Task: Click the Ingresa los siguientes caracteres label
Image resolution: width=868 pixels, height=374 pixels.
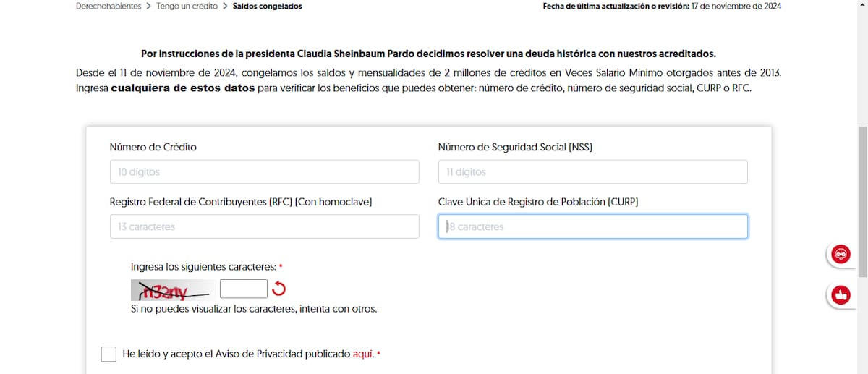Action: (203, 267)
